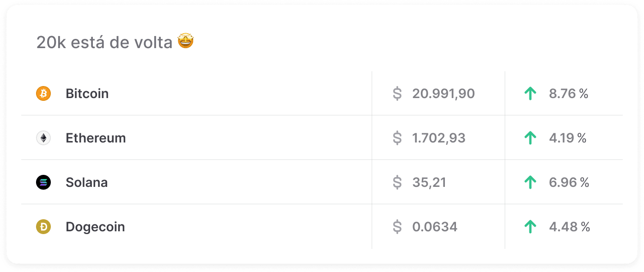
Task: Click the Solana coin icon
Action: (43, 182)
